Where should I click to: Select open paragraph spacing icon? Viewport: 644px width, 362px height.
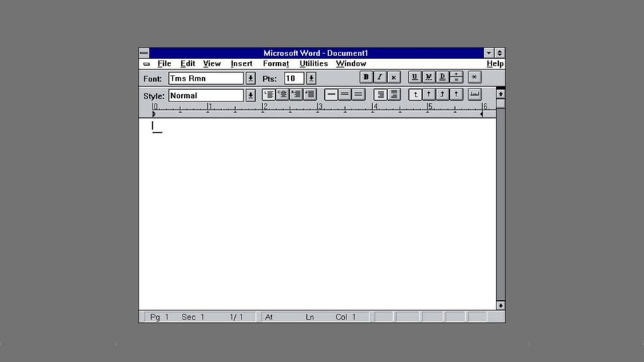point(394,94)
